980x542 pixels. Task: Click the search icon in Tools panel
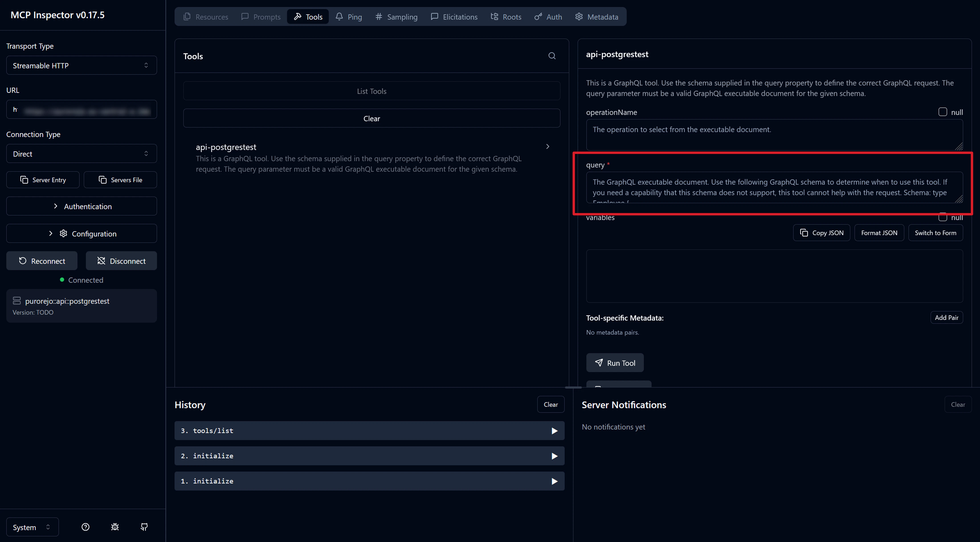[x=552, y=56]
